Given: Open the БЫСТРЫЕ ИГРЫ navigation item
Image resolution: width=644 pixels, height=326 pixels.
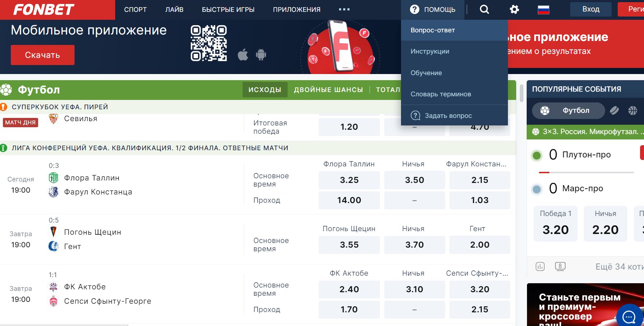Looking at the screenshot, I should click(228, 10).
